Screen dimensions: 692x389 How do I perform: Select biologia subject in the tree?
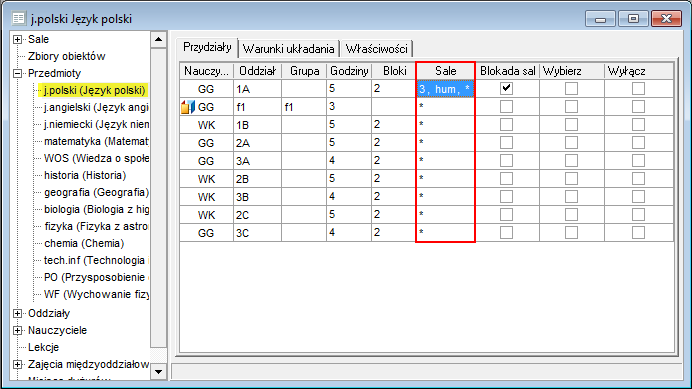96,209
